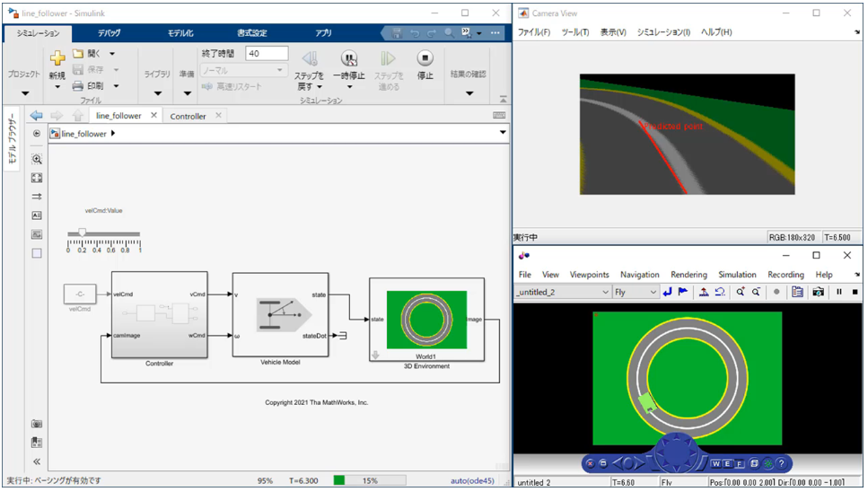Expand the 準備 dropdown arrow

187,93
